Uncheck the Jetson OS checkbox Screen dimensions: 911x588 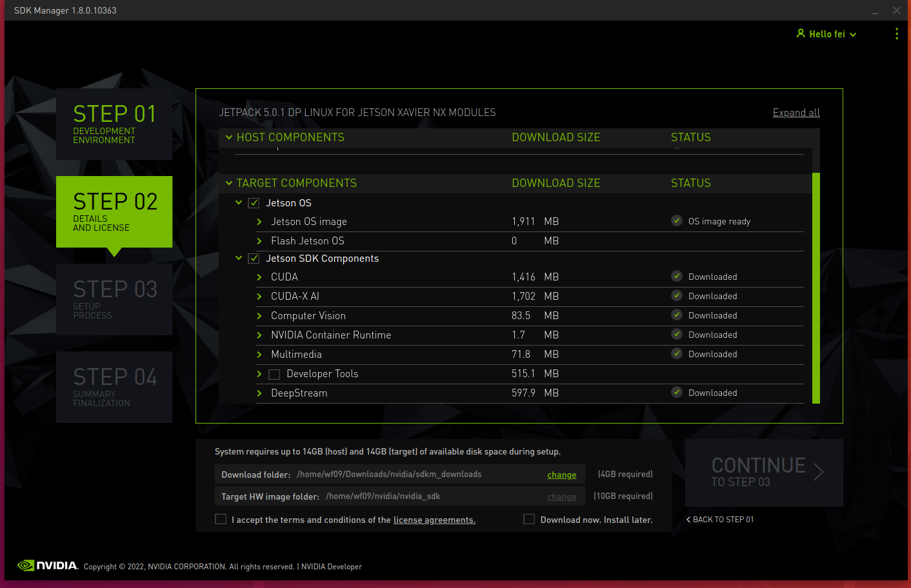254,203
